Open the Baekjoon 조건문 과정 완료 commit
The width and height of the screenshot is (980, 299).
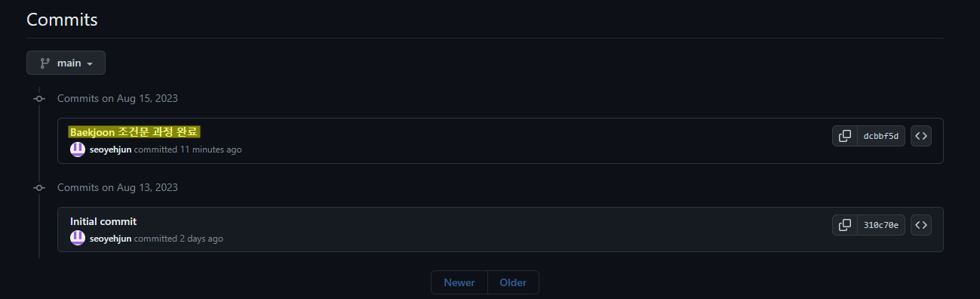tap(134, 132)
